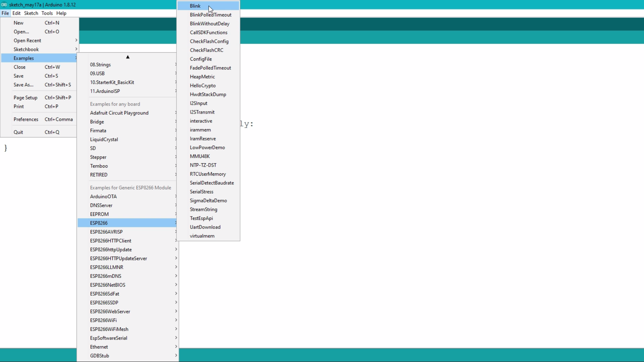Expand the Bridge examples submenu
The height and width of the screenshot is (362, 644).
coord(127,122)
